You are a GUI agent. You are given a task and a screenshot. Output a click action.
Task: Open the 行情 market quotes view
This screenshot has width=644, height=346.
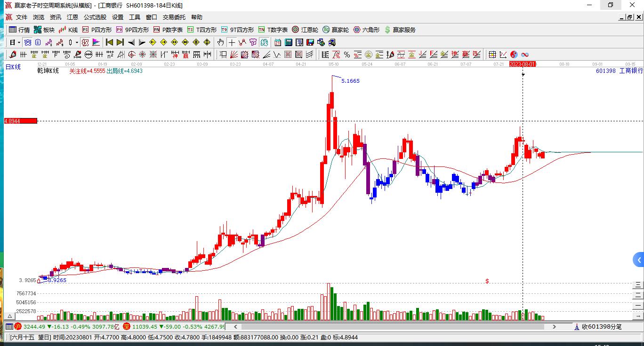point(19,30)
